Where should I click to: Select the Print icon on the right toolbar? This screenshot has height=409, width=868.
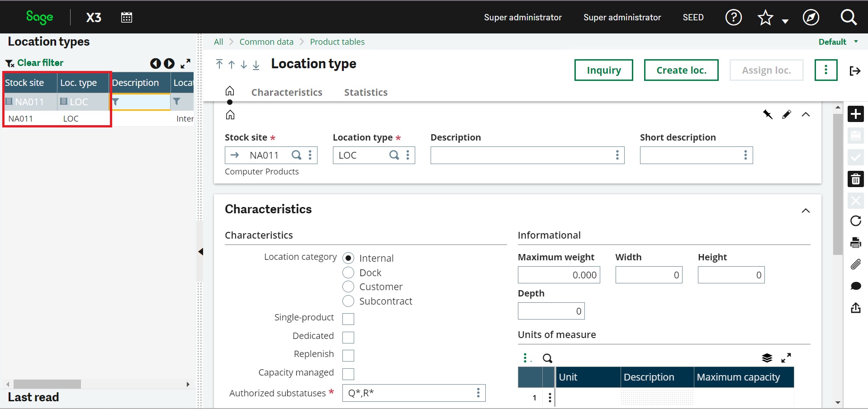click(855, 242)
